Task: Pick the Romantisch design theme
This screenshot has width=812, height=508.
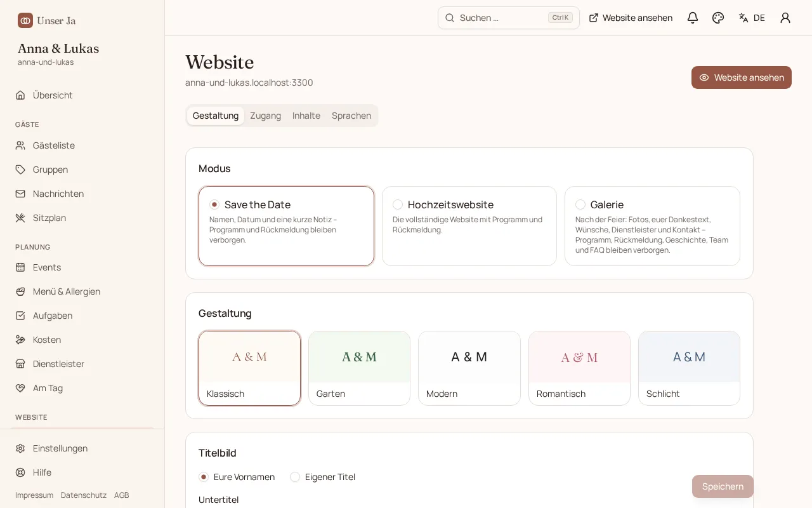Action: point(579,368)
